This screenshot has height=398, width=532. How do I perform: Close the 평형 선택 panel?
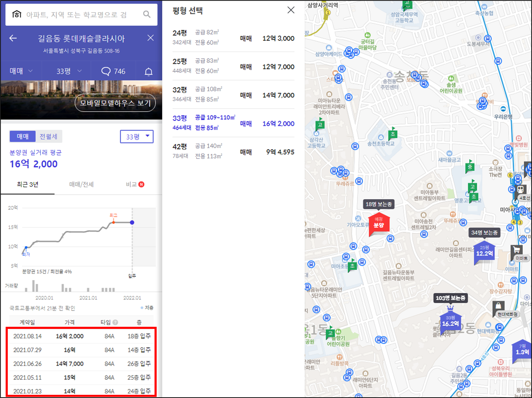[x=291, y=10]
